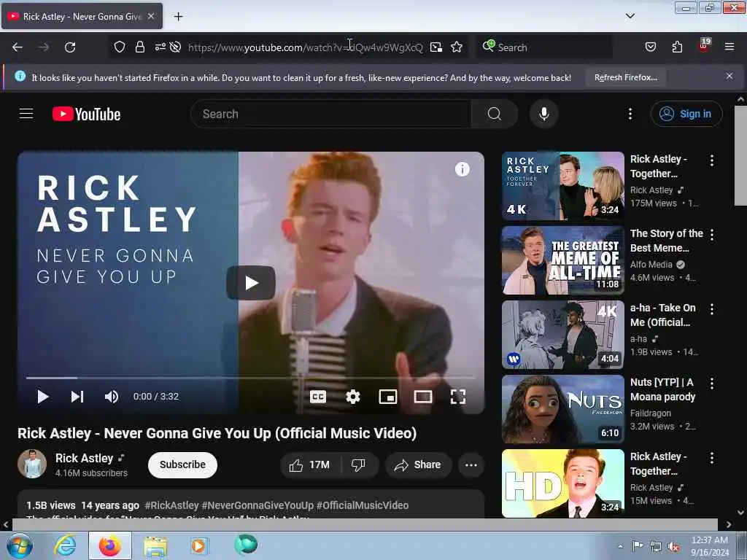Open the YouTube guide hamburger menu
Screen dimensions: 747x560
[x=26, y=114]
